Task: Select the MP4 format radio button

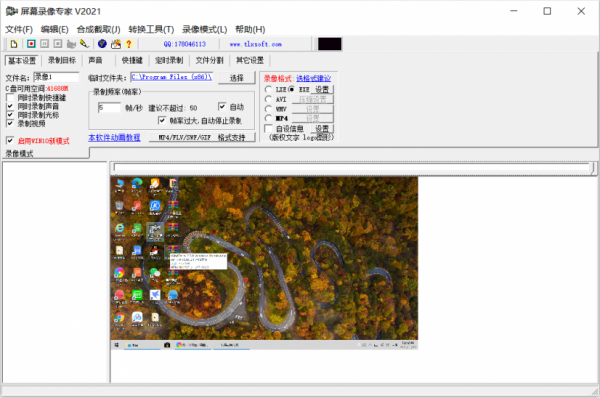Action: [268, 118]
